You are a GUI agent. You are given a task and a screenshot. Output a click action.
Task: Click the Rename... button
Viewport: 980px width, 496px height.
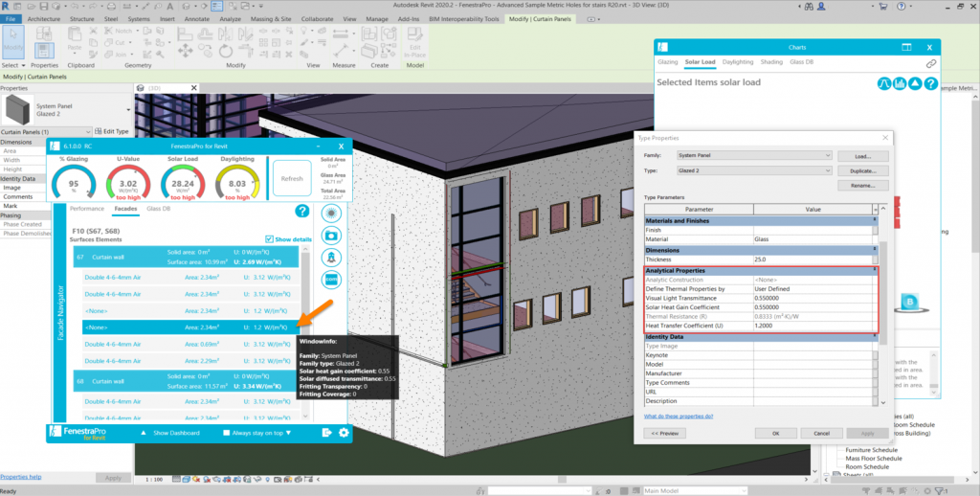pyautogui.click(x=862, y=186)
